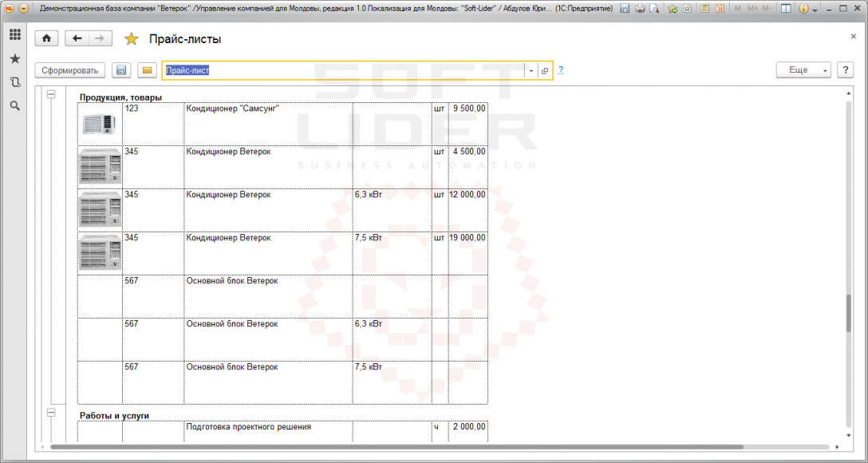868x463 pixels.
Task: Click the Кондиционер "Самсунг" product thumbnail
Action: point(99,124)
